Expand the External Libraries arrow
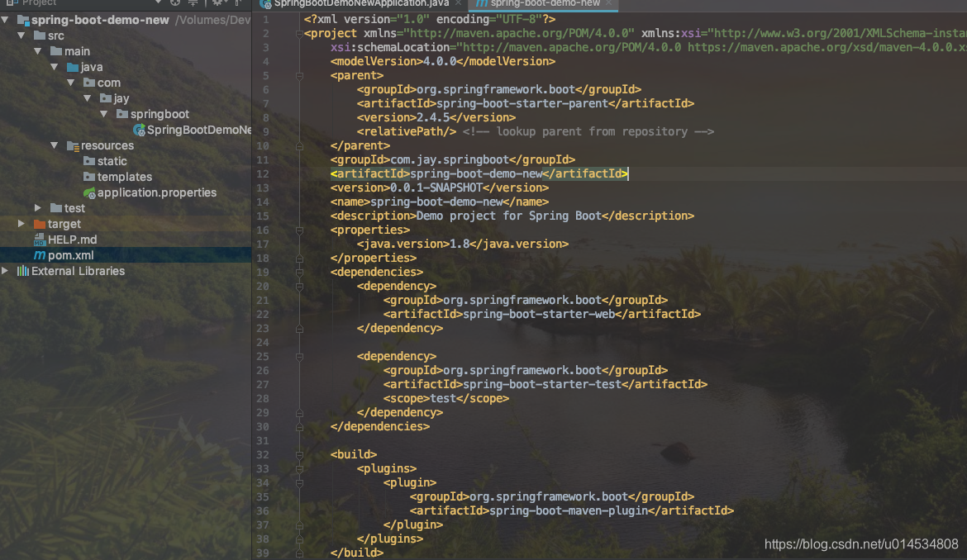The height and width of the screenshot is (560, 967). pyautogui.click(x=5, y=271)
